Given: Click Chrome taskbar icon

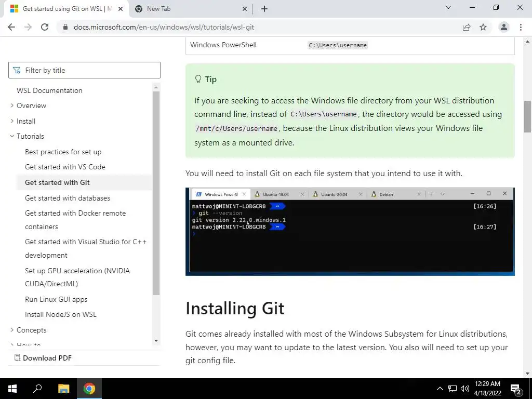Looking at the screenshot, I should (x=89, y=389).
